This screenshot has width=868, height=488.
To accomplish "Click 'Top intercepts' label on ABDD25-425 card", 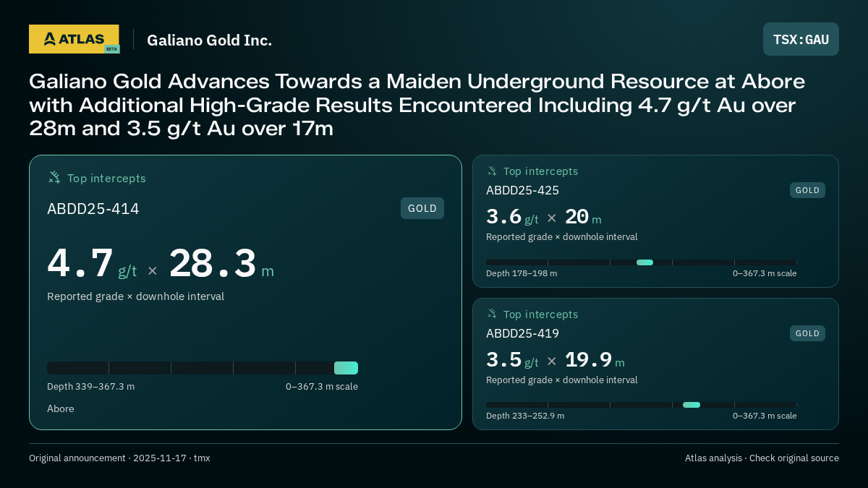I will click(x=540, y=171).
